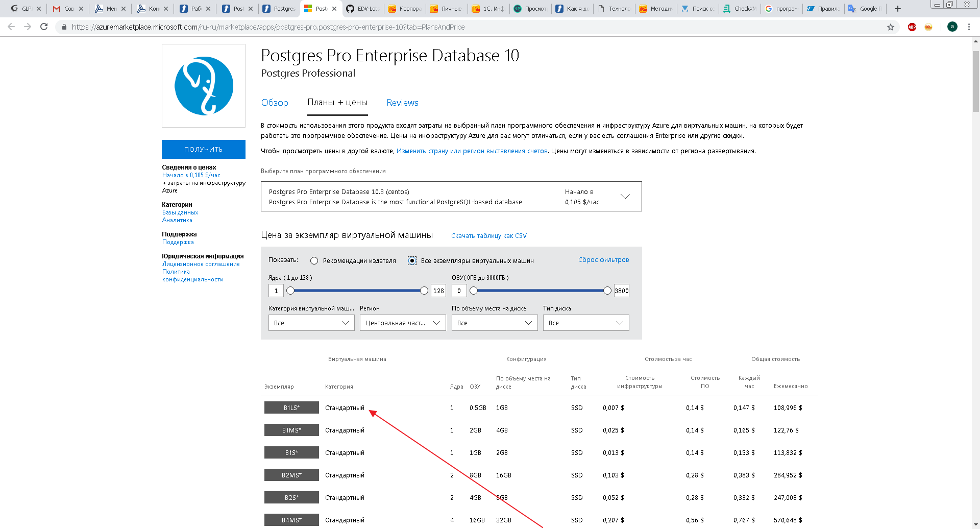Open 'Лицензионное соглашение' link
This screenshot has height=529, width=980.
click(x=201, y=264)
